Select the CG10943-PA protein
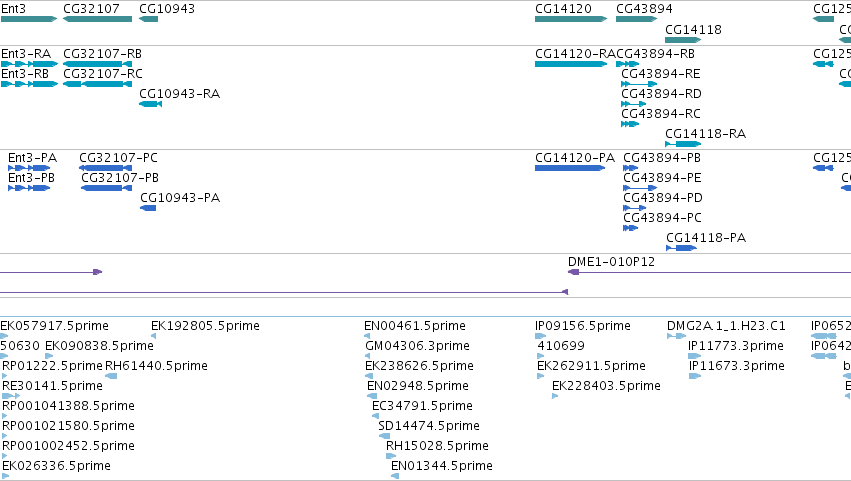The width and height of the screenshot is (851, 481). tap(148, 208)
